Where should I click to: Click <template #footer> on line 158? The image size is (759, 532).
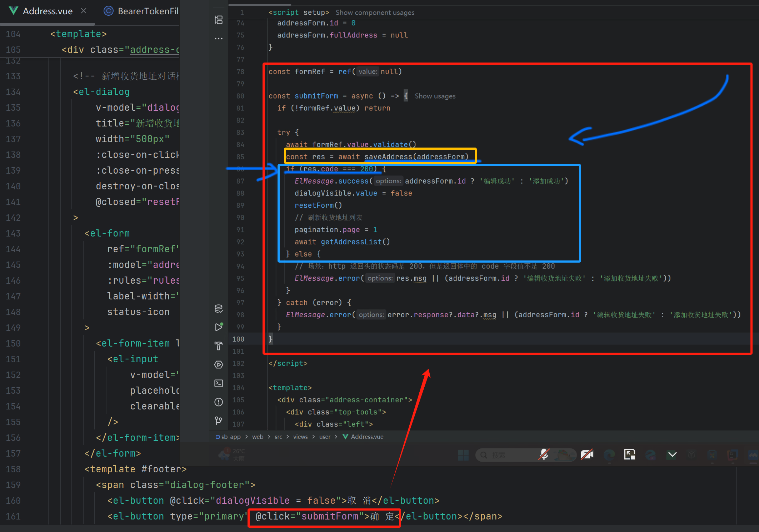coord(135,469)
